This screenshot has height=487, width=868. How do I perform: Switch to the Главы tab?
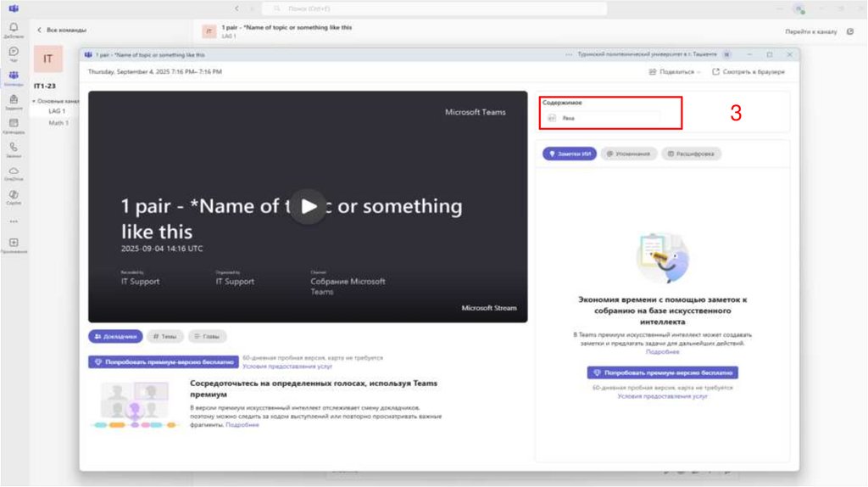pos(207,336)
